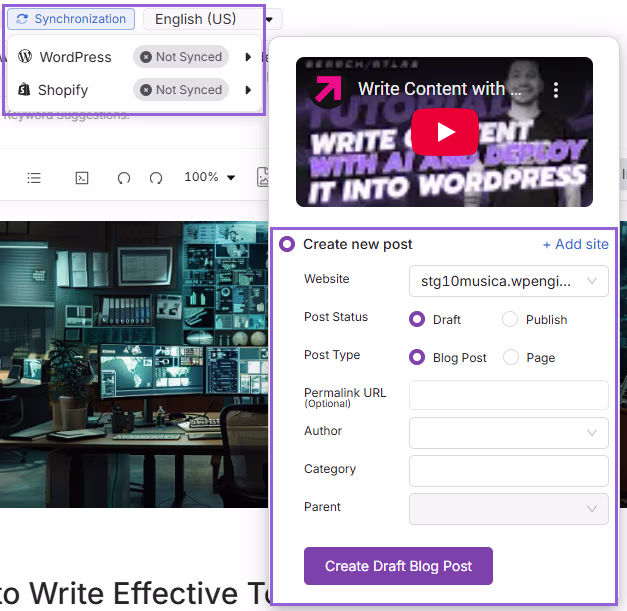
Task: Select the Blog Post type option
Action: (417, 358)
